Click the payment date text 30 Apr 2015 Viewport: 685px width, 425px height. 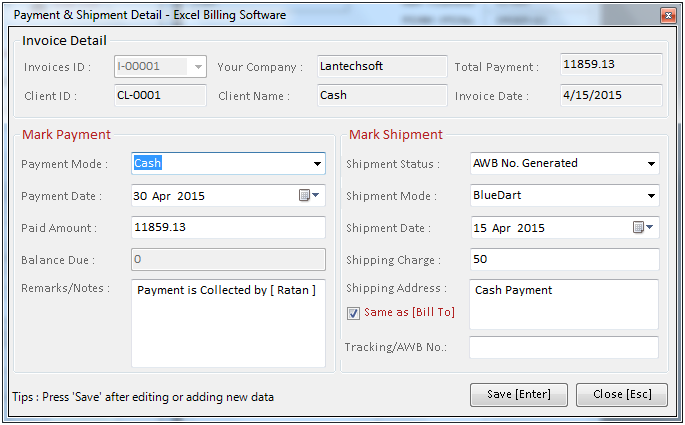coord(169,196)
